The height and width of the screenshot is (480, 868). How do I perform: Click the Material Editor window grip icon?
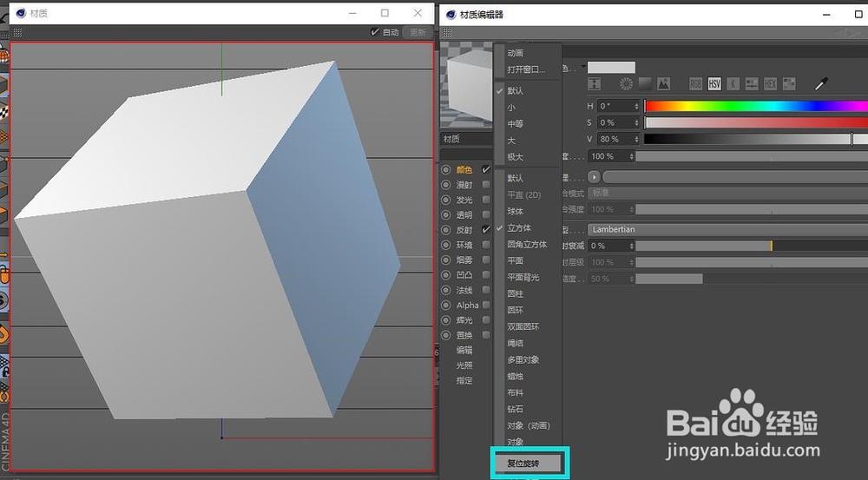tap(449, 32)
